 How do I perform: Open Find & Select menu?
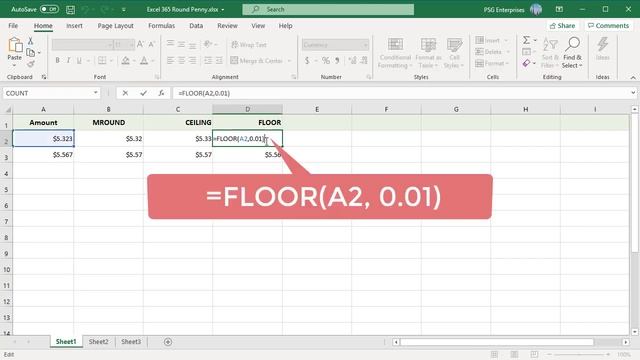pyautogui.click(x=572, y=53)
